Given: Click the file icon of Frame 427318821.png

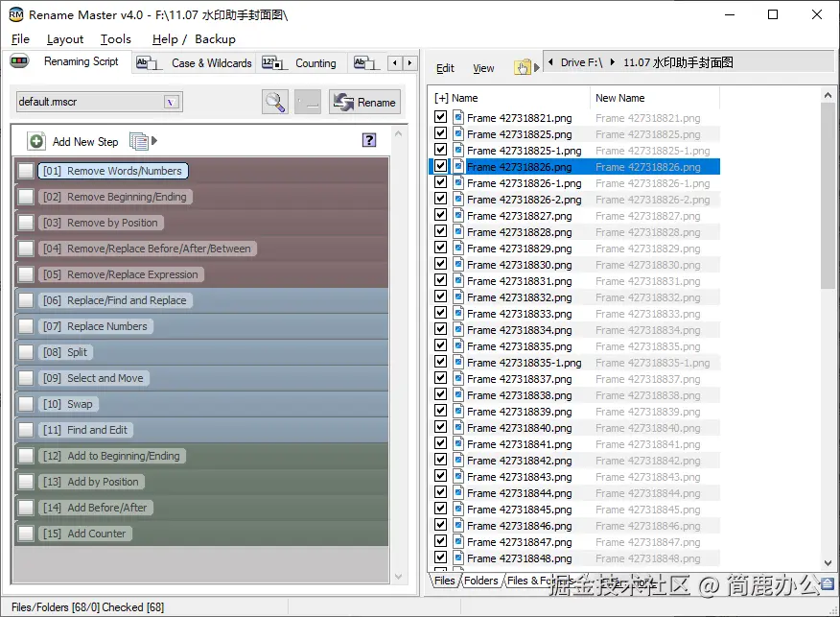Looking at the screenshot, I should click(458, 117).
